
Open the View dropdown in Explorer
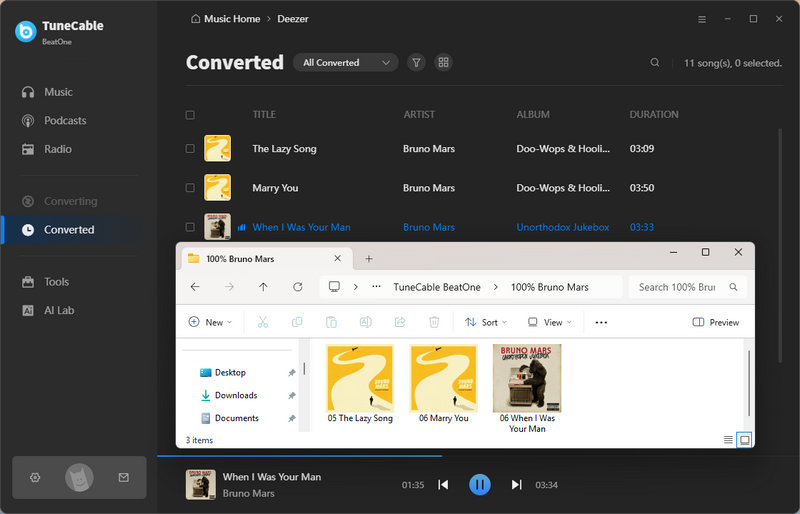pos(549,322)
